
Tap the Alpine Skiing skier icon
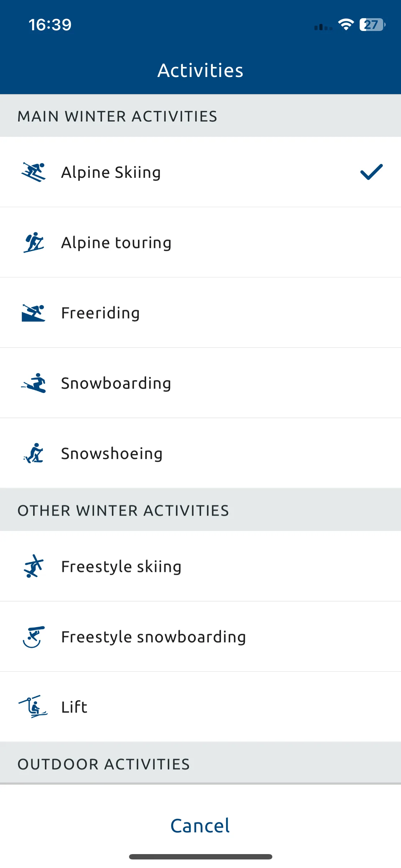34,172
